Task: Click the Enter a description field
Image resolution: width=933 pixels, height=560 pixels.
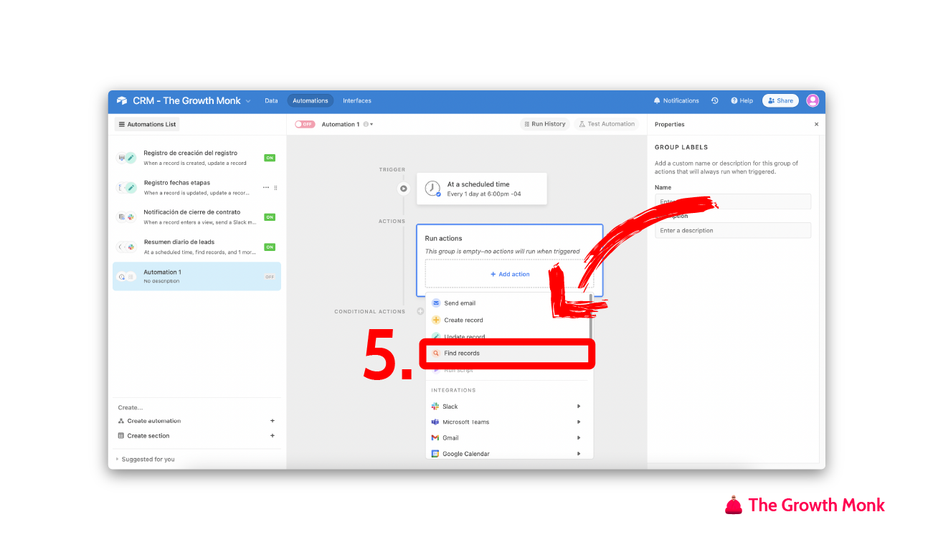Action: (733, 230)
